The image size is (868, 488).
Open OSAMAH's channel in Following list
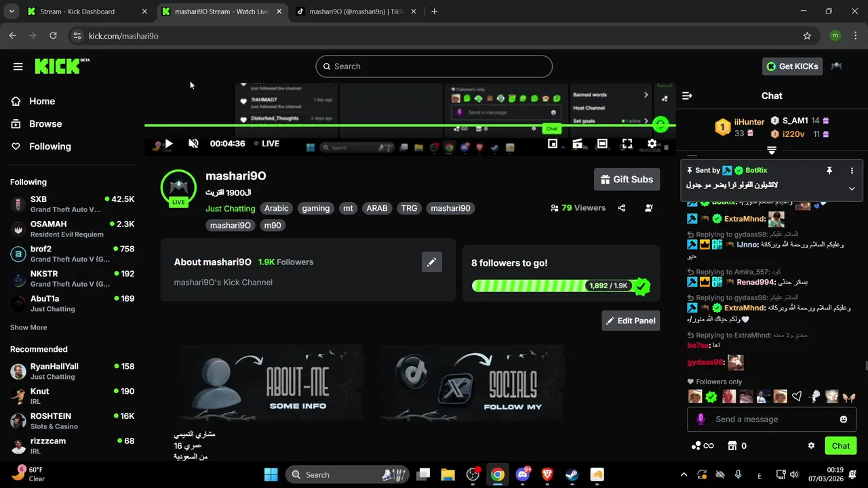73,229
